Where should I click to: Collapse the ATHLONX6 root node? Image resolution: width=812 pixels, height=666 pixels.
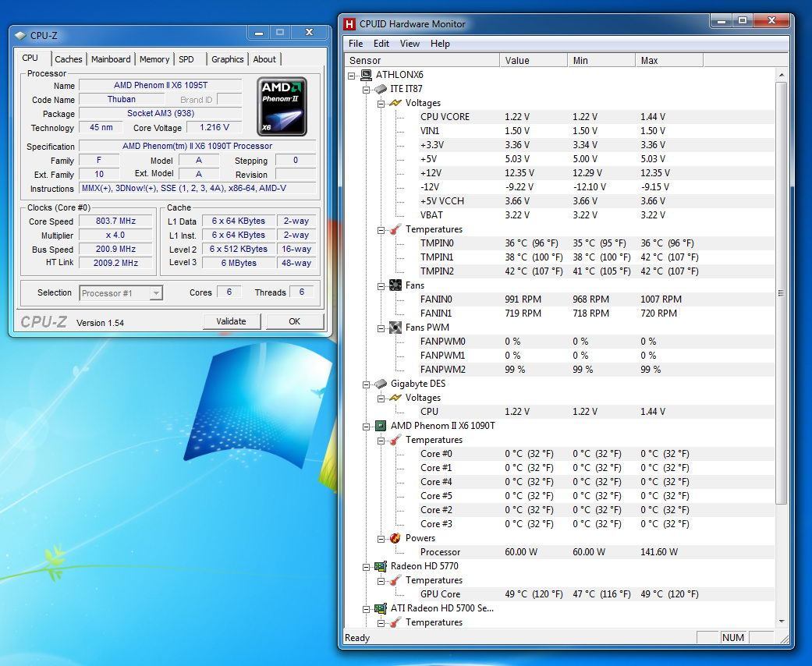[x=352, y=76]
